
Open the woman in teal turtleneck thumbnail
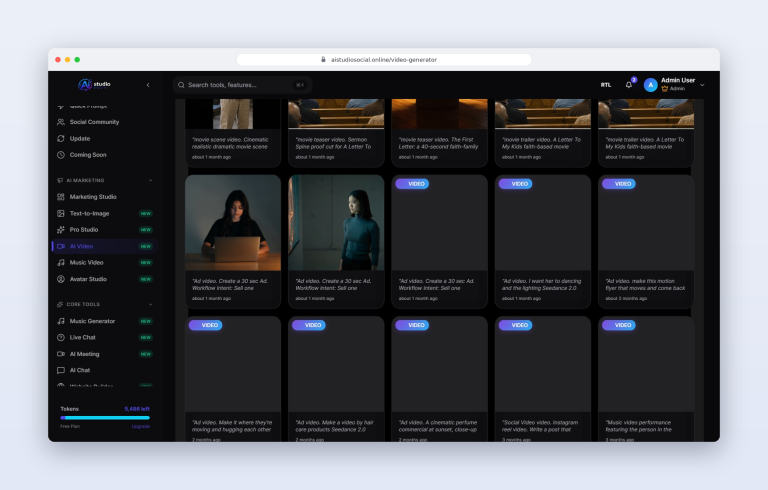336,223
